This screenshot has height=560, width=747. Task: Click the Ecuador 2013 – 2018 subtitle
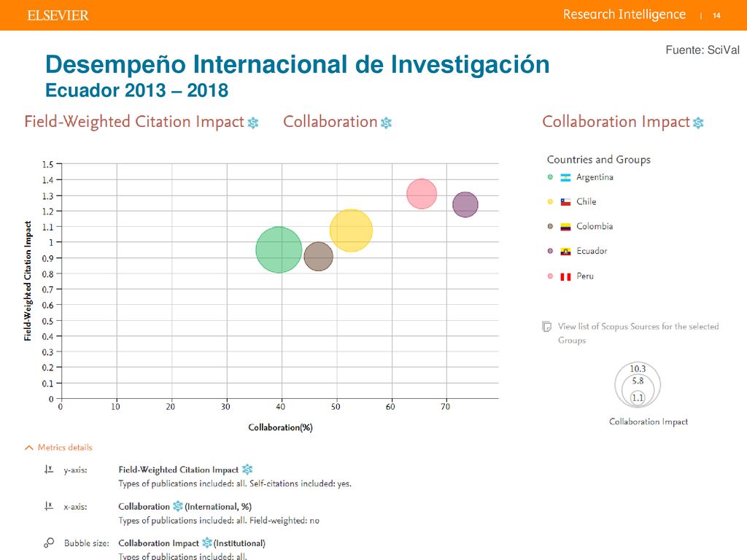coord(136,90)
